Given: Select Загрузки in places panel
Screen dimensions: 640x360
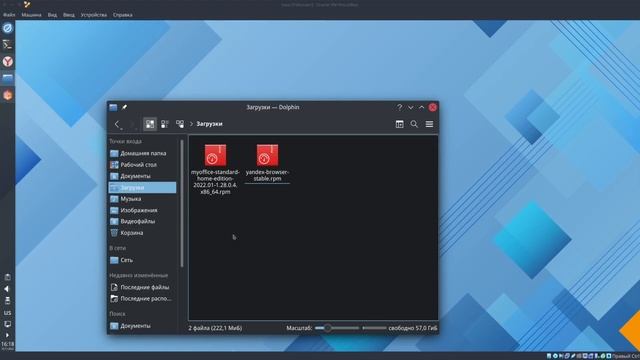Looking at the screenshot, I should tap(142, 188).
